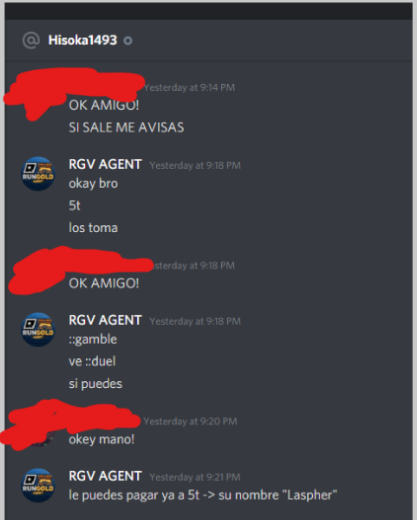The width and height of the screenshot is (417, 520).
Task: Click the dark title bar at top
Action: (x=208, y=11)
